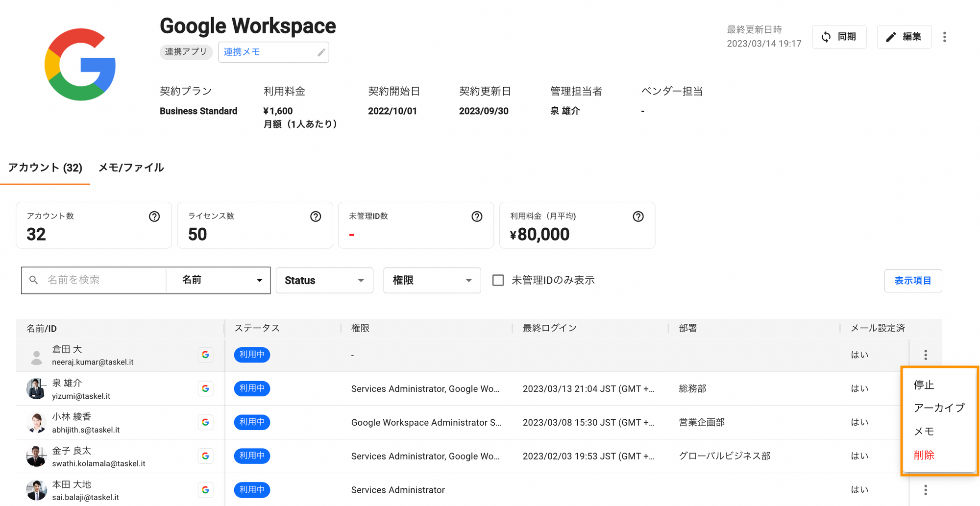
Task: Click the edit (編集) button
Action: coord(904,37)
